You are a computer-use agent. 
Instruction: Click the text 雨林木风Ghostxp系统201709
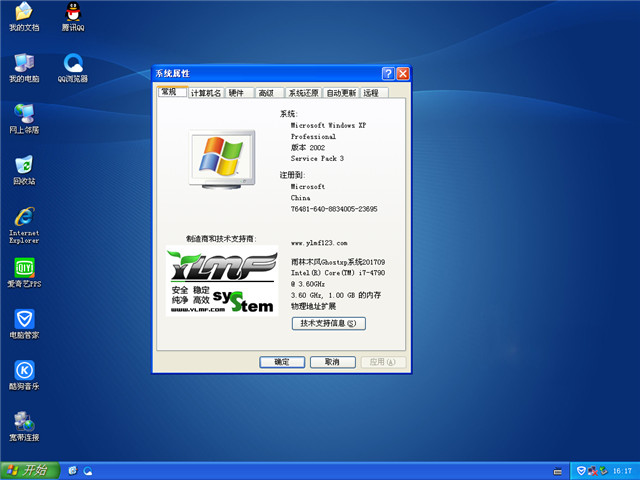tap(338, 262)
